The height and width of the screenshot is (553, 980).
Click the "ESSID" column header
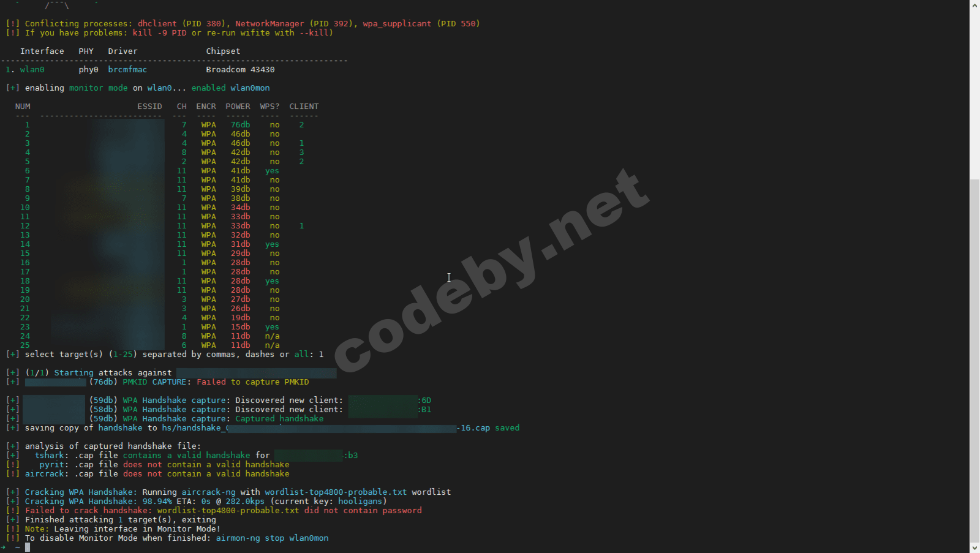[x=150, y=107]
